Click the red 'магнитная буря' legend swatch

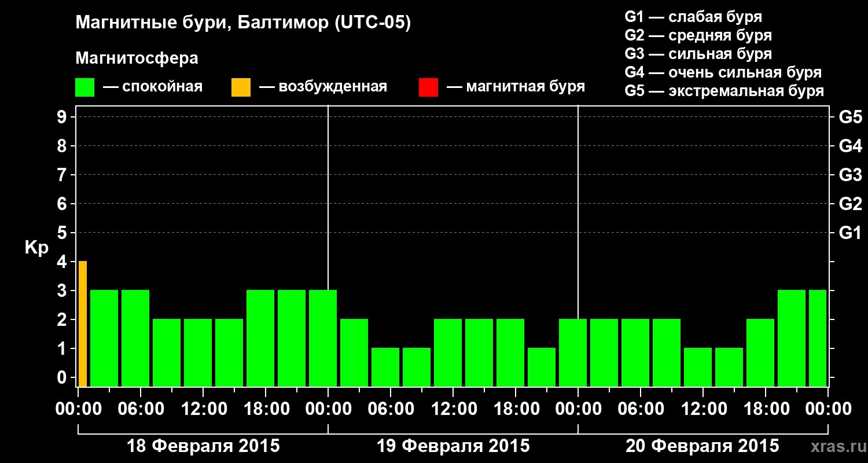pyautogui.click(x=428, y=87)
